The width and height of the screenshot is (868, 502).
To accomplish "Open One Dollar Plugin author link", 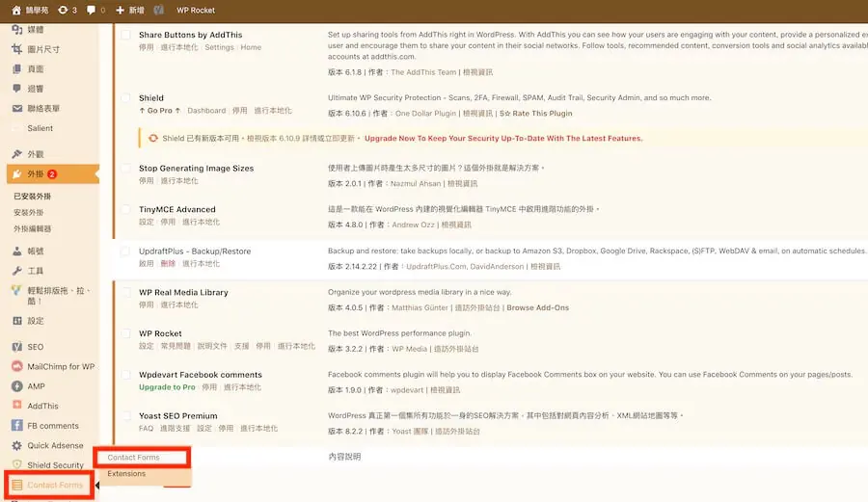I will (x=425, y=114).
